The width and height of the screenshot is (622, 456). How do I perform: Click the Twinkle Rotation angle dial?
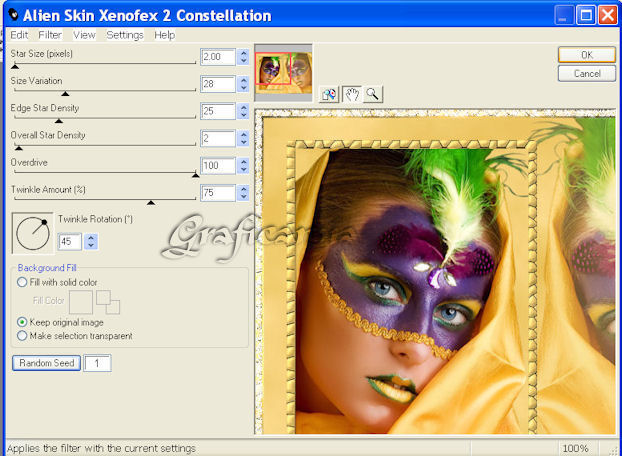(33, 233)
